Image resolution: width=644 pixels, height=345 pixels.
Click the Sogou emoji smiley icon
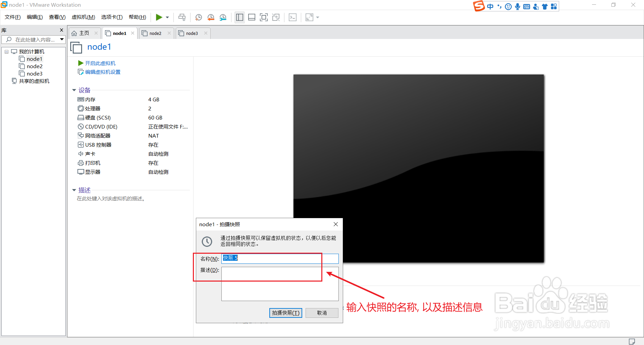coord(508,7)
